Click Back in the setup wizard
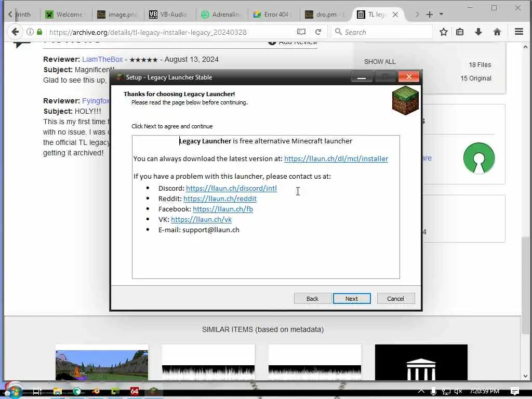The image size is (532, 399). [x=312, y=299]
